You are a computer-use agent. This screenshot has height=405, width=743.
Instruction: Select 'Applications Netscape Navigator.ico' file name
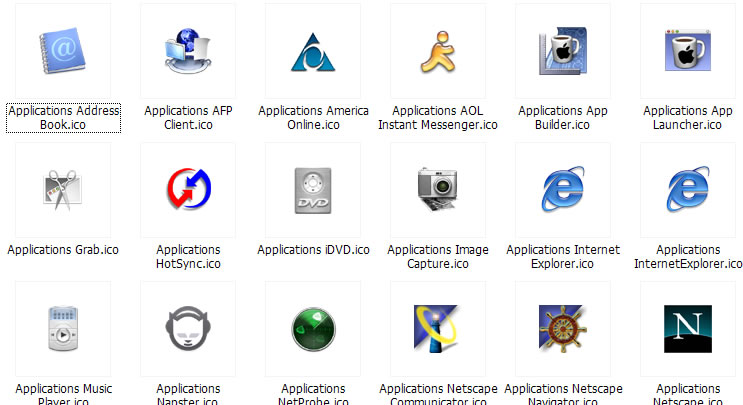click(563, 394)
